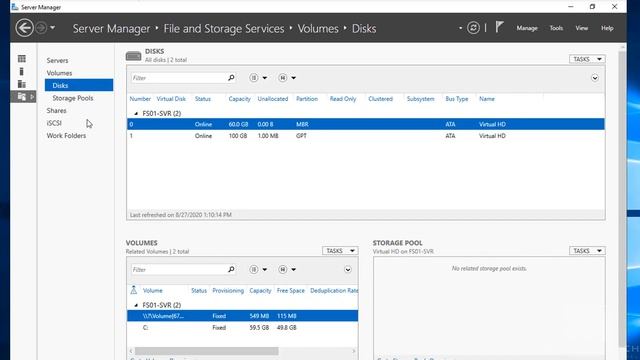Sort disks by Name column

click(487, 99)
